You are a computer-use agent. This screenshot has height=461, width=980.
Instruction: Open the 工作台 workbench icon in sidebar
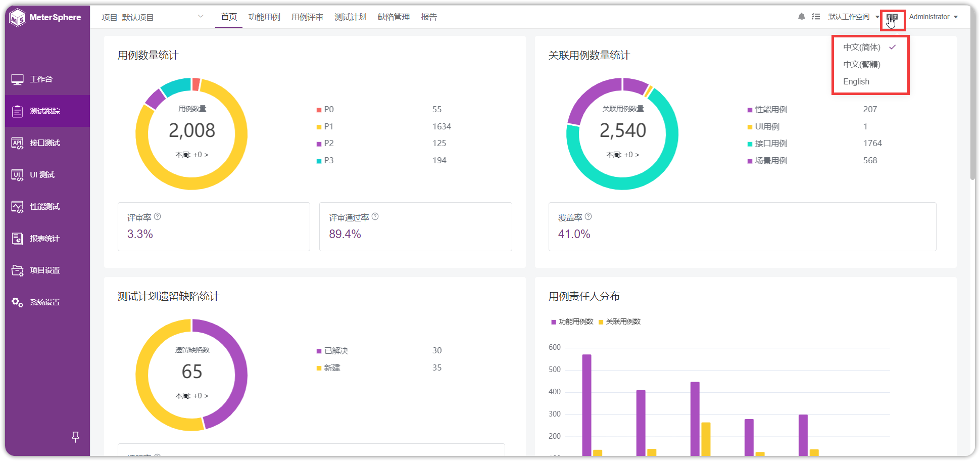click(18, 79)
